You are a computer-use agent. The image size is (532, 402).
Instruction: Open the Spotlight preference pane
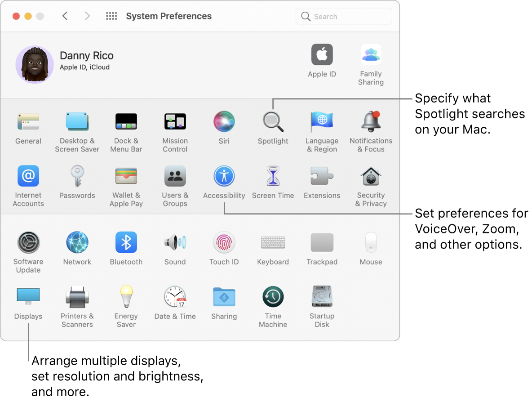click(x=273, y=121)
